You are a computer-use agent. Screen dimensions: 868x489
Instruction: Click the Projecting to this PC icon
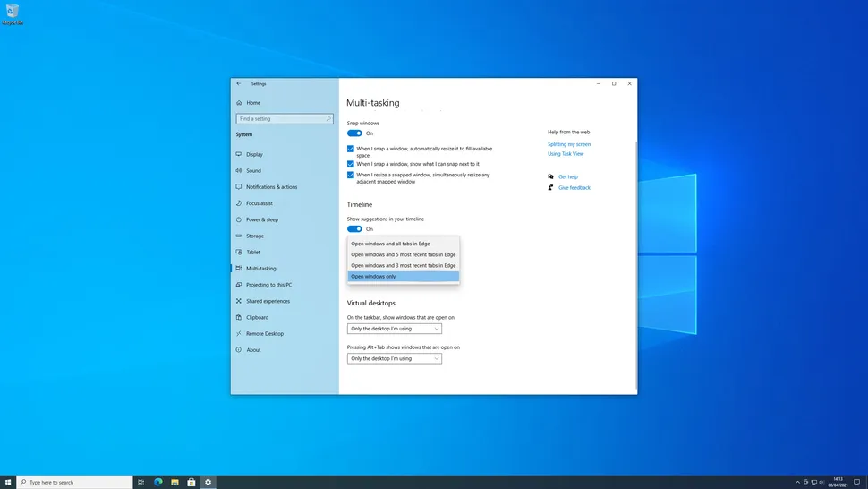[x=239, y=285]
